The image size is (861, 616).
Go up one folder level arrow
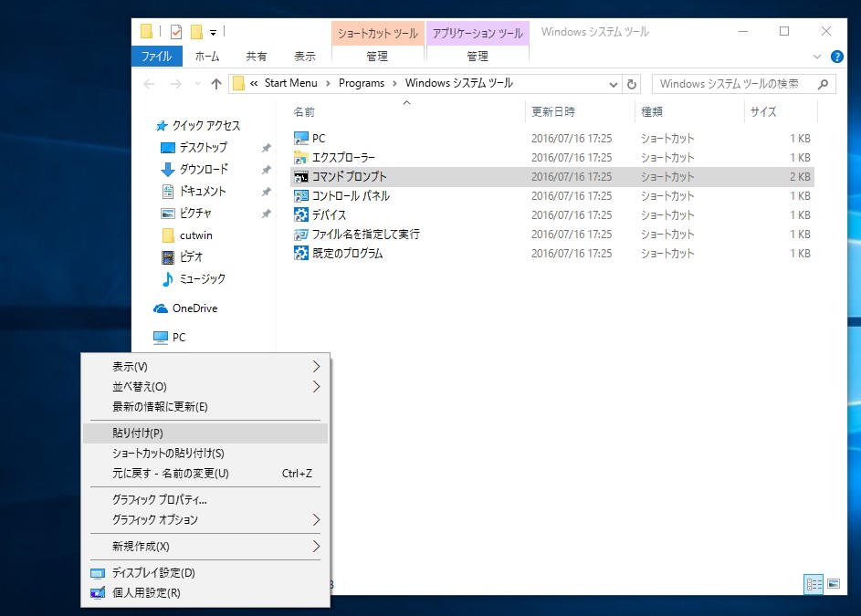point(216,84)
